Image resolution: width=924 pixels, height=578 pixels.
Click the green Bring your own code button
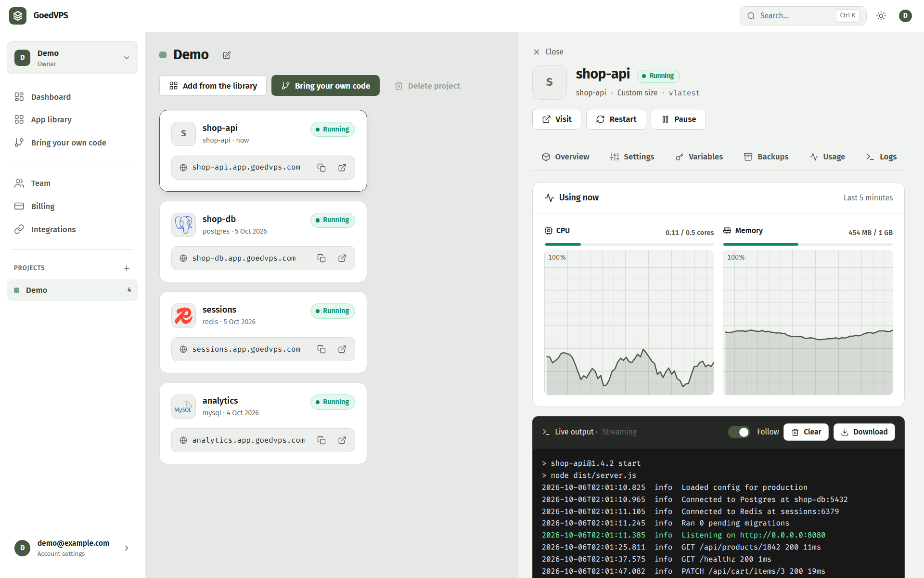click(325, 86)
